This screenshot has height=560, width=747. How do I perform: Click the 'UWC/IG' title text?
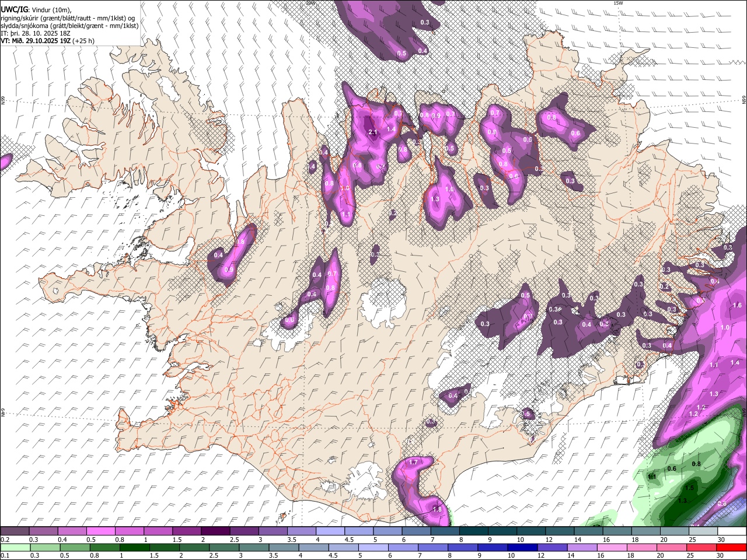pos(14,10)
